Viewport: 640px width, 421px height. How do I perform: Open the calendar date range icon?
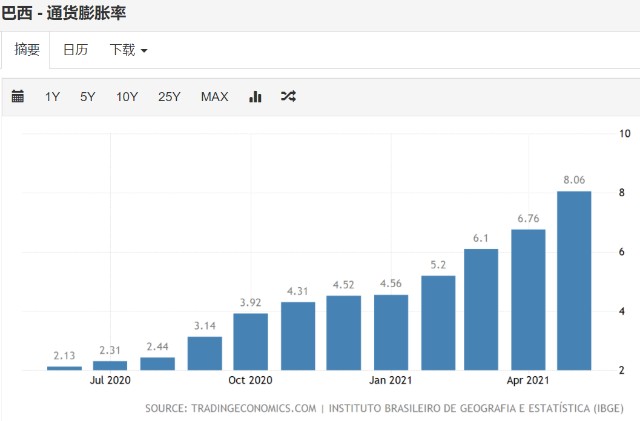[x=18, y=96]
